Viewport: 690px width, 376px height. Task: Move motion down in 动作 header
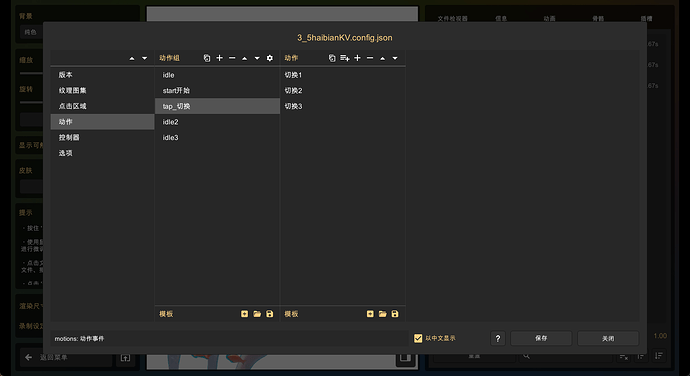pos(395,58)
